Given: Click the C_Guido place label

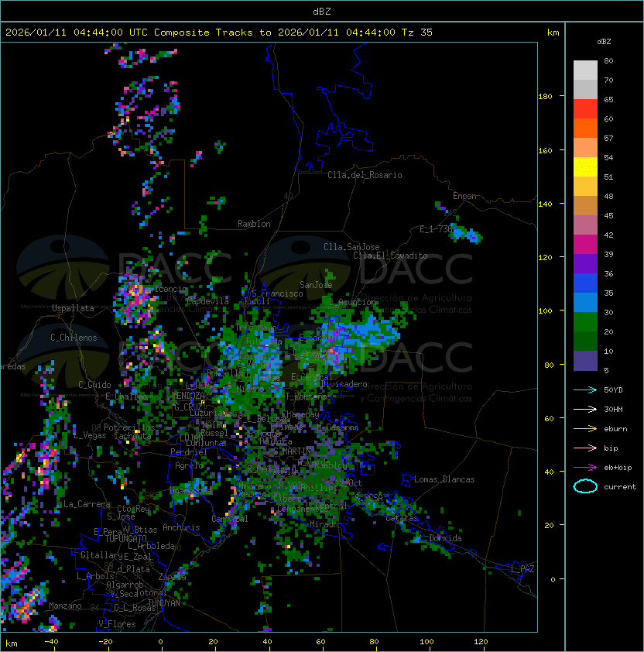Looking at the screenshot, I should click(94, 385).
